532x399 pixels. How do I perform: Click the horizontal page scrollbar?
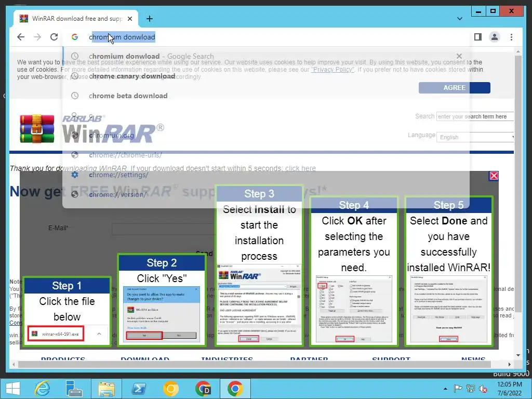(x=255, y=364)
